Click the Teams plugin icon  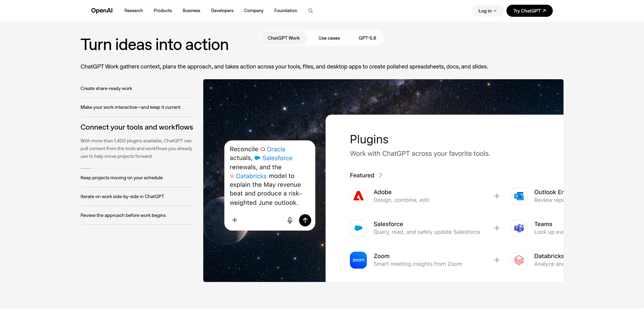coord(519,228)
